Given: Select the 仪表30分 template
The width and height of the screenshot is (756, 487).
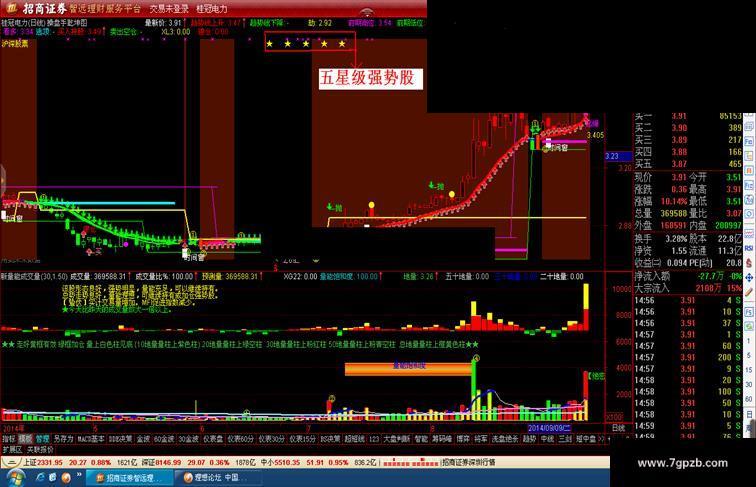Looking at the screenshot, I should [x=271, y=439].
